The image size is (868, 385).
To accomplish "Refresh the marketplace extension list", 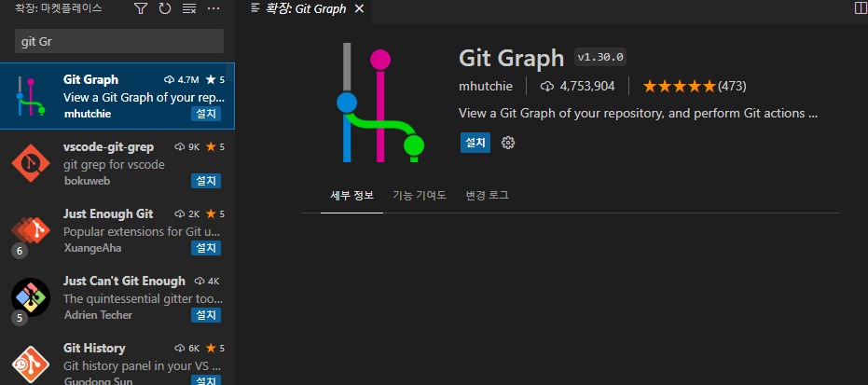I will [x=165, y=8].
